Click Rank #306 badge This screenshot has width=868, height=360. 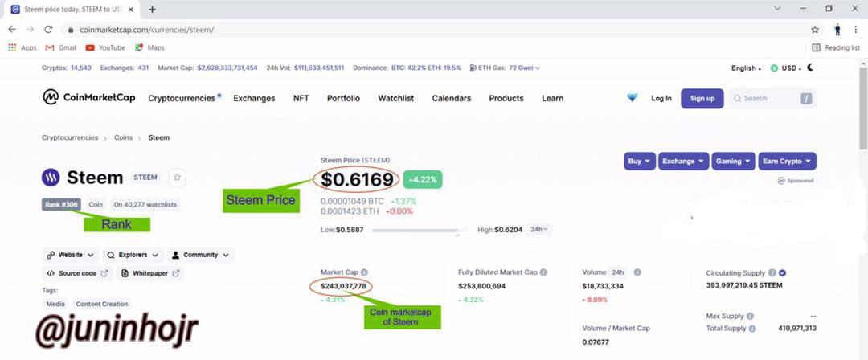point(61,204)
